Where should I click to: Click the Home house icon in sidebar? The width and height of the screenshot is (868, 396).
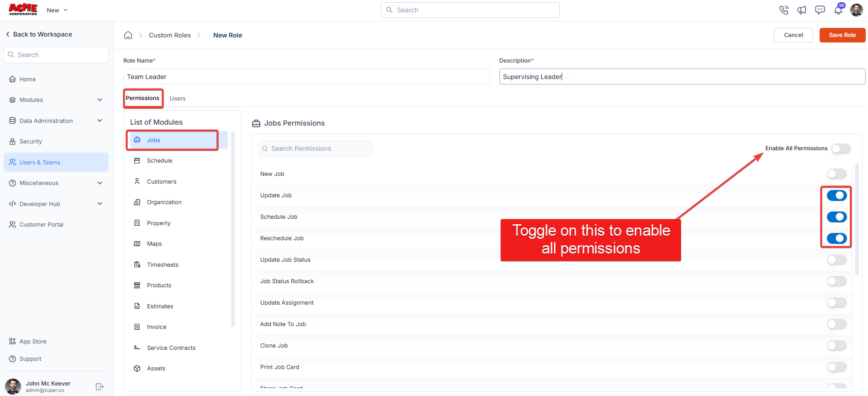tap(12, 79)
